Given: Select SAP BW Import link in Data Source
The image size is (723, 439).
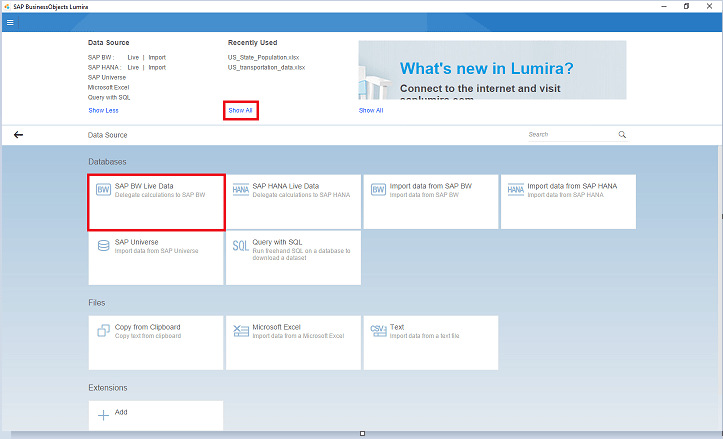Looking at the screenshot, I should point(157,58).
